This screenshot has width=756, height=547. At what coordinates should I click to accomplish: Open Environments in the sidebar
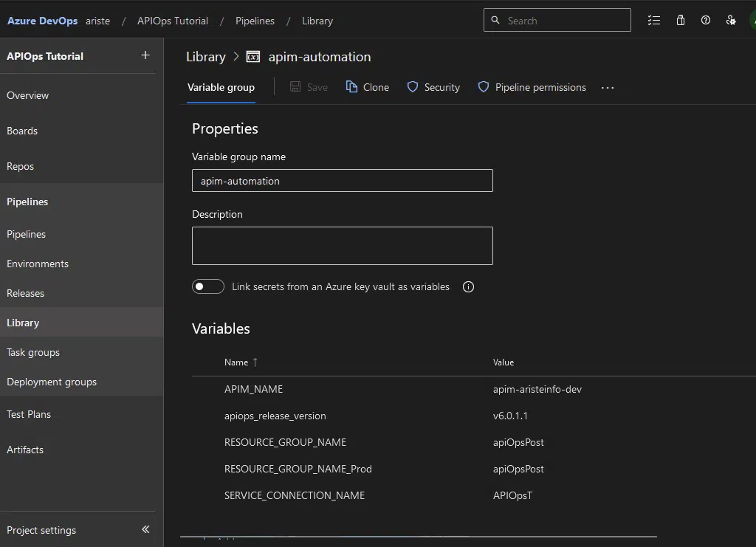38,264
